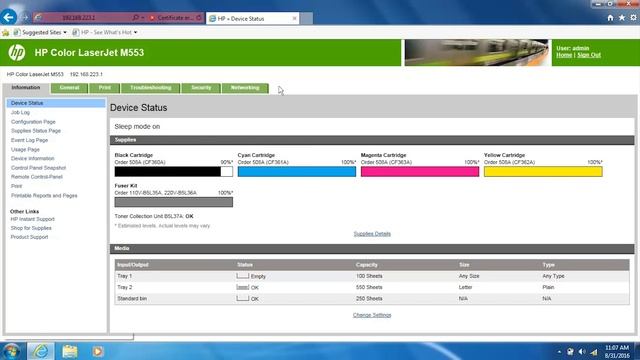
Task: Close the HP Device Status tab
Action: [x=294, y=18]
